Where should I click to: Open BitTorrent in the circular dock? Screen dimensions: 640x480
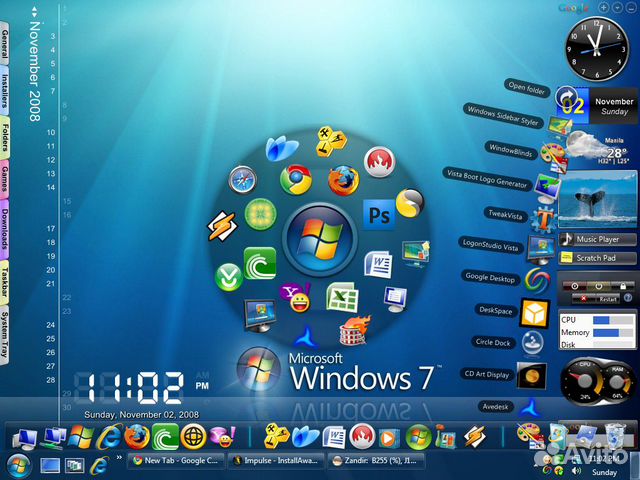coord(260,263)
